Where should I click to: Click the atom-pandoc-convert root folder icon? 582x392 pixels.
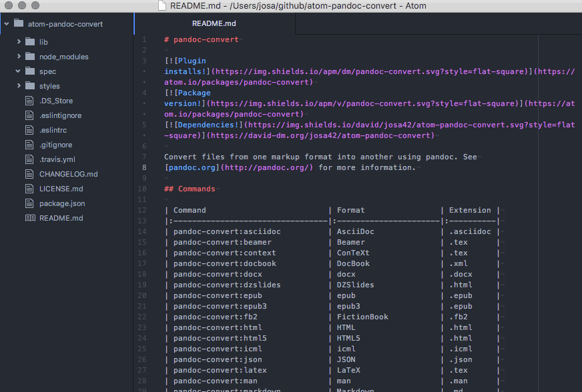[19, 23]
